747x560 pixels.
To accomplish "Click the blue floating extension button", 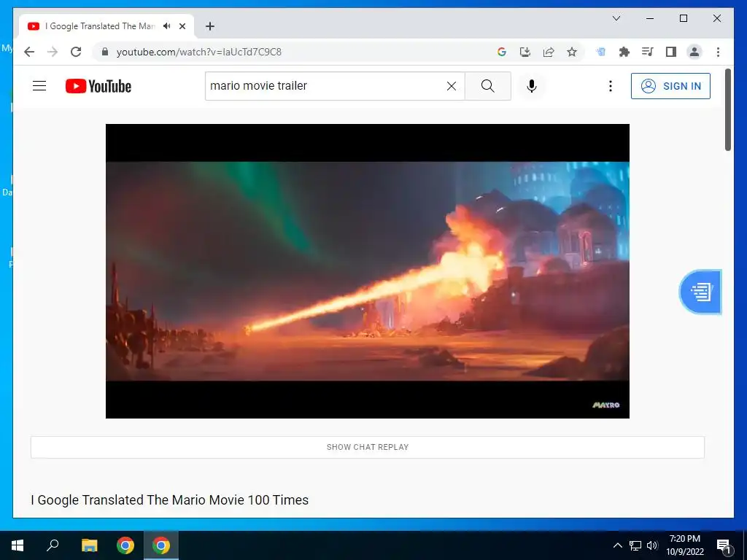I will [700, 292].
